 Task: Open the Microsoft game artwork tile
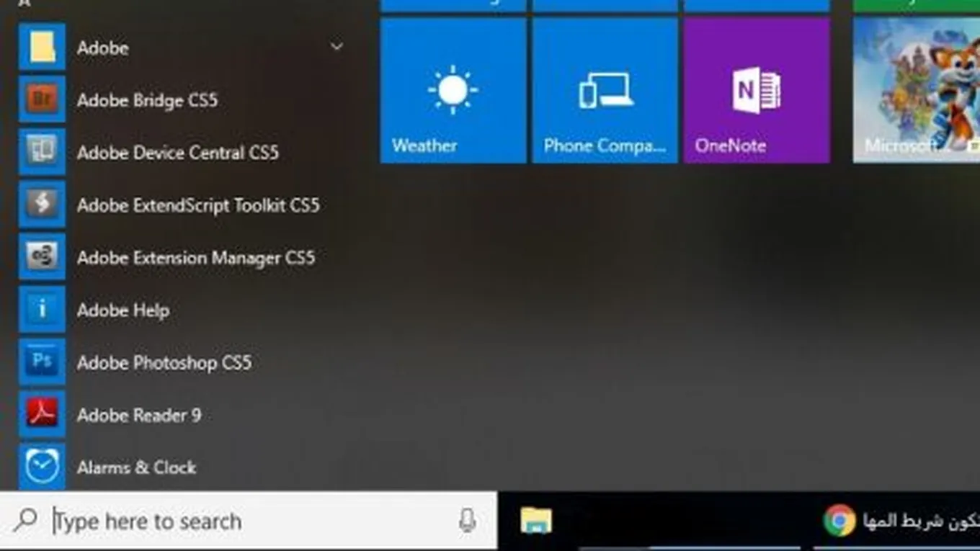[916, 91]
